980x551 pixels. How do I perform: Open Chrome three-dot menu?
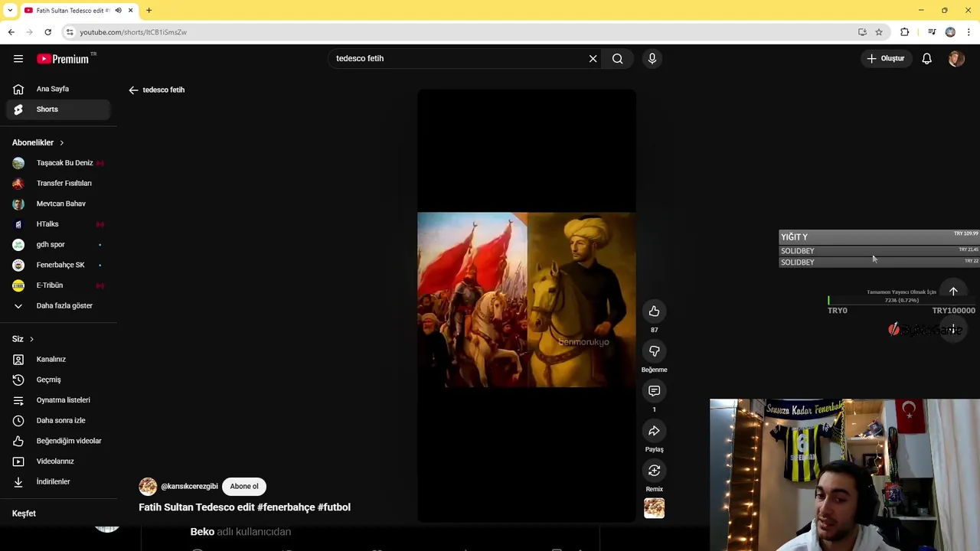[969, 32]
